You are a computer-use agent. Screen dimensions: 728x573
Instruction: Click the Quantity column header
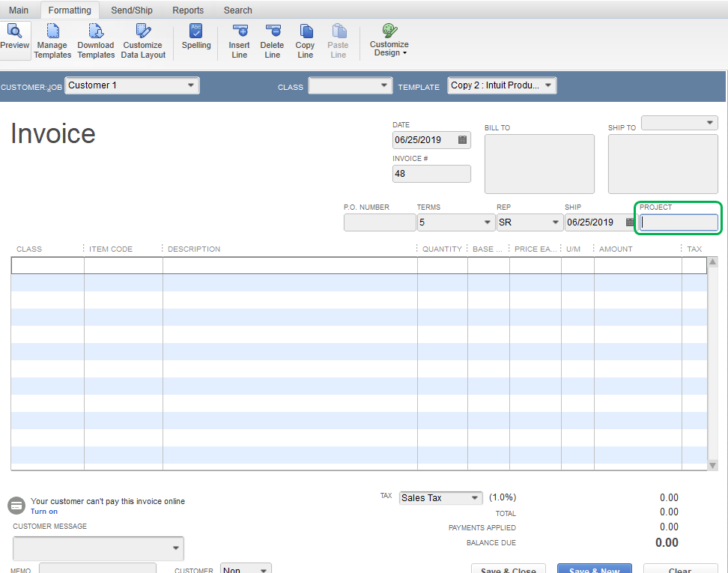pyautogui.click(x=442, y=249)
